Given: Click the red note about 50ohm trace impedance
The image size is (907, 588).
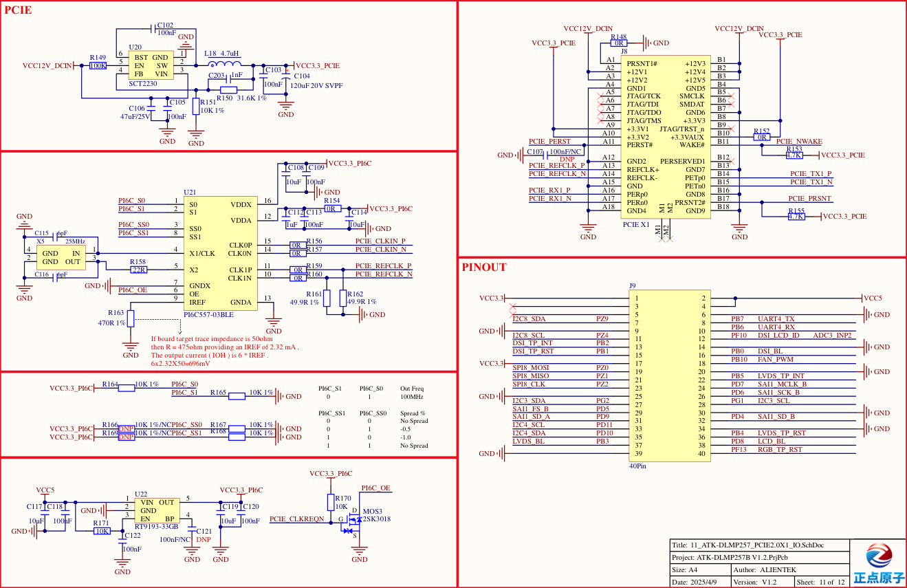Looking at the screenshot, I should coord(225,351).
